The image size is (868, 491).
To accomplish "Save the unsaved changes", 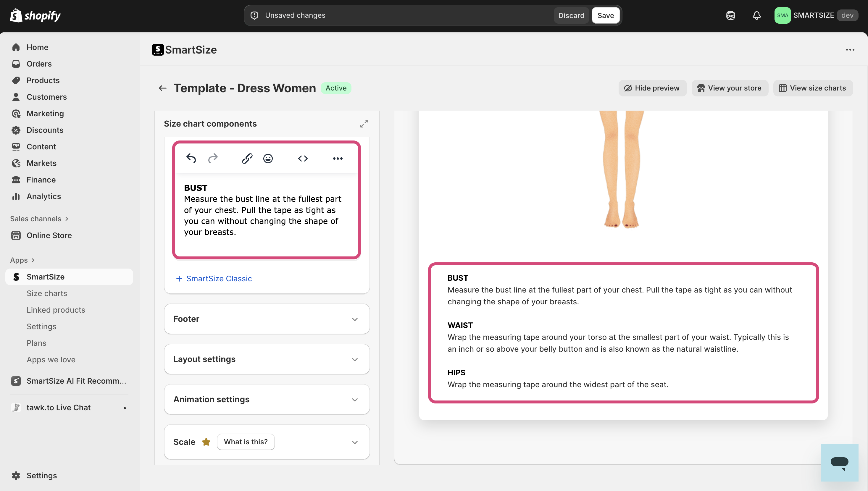I will point(605,15).
